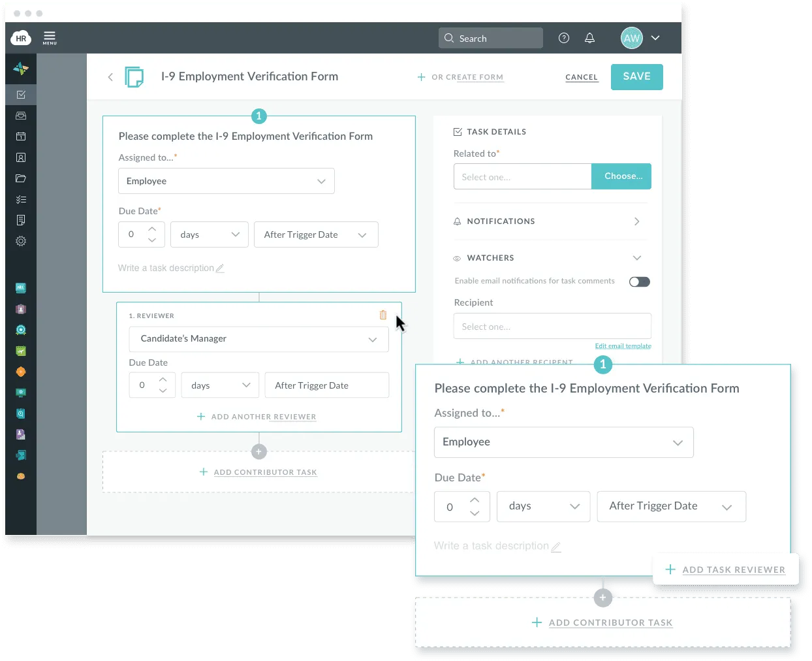This screenshot has height=661, width=812.
Task: Click the Edit email template link
Action: [623, 346]
